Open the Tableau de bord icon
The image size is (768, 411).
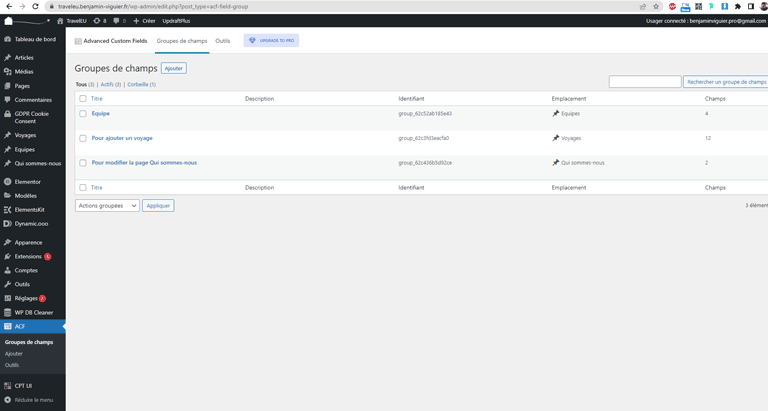coord(8,40)
